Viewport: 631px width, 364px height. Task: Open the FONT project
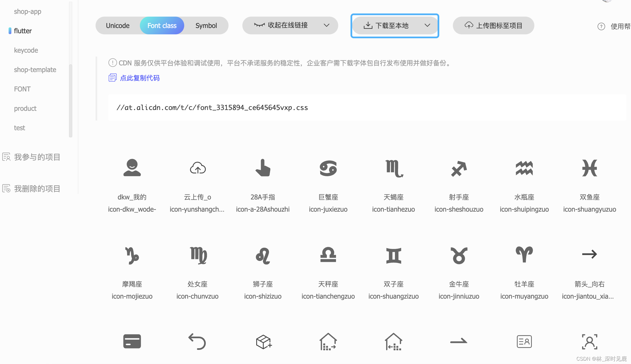[22, 89]
